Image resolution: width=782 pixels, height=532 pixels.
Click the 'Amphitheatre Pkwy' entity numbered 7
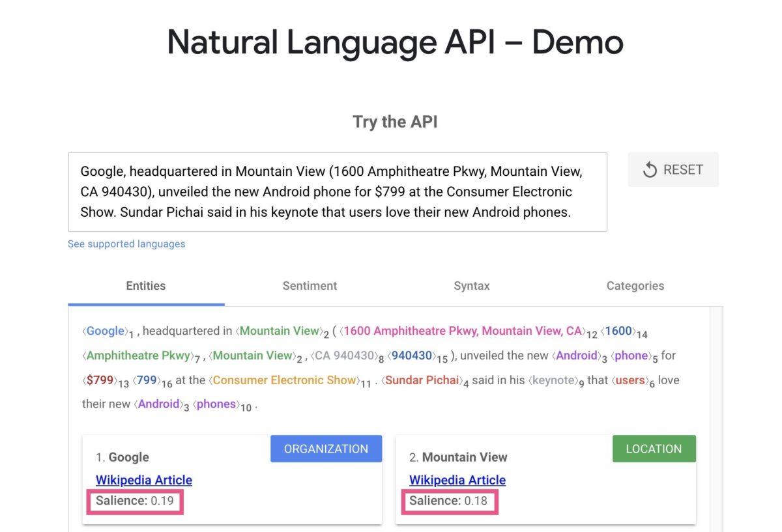click(139, 356)
